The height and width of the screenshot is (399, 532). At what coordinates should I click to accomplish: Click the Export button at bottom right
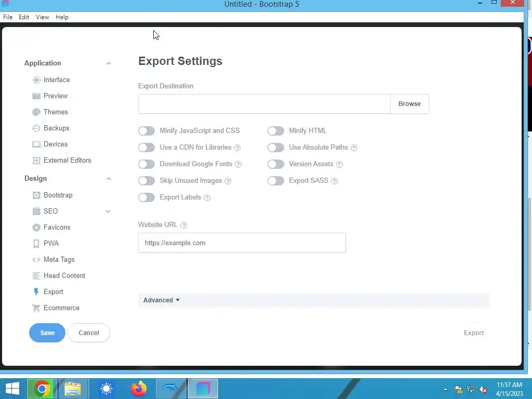[x=474, y=333]
